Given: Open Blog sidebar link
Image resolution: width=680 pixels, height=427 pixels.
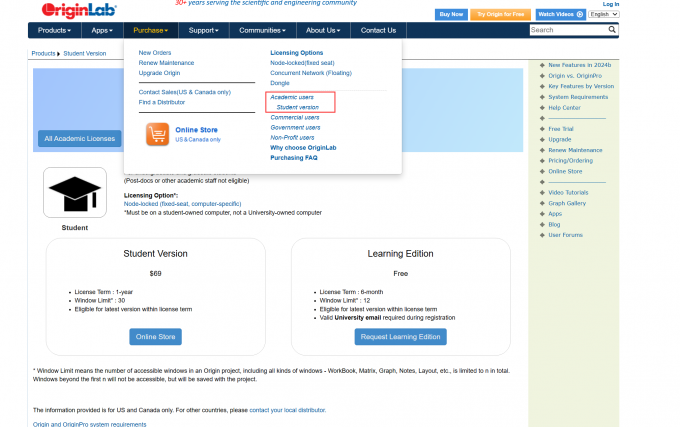Looking at the screenshot, I should 554,225.
